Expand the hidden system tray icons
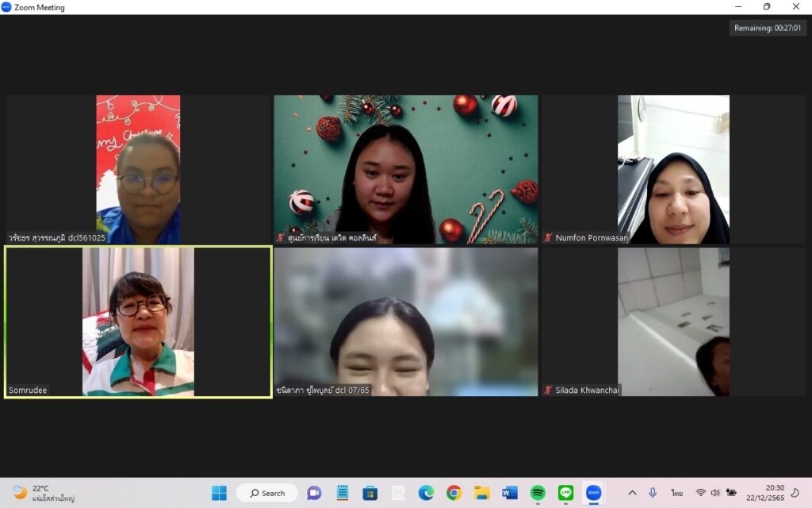This screenshot has width=812, height=508. click(x=632, y=493)
